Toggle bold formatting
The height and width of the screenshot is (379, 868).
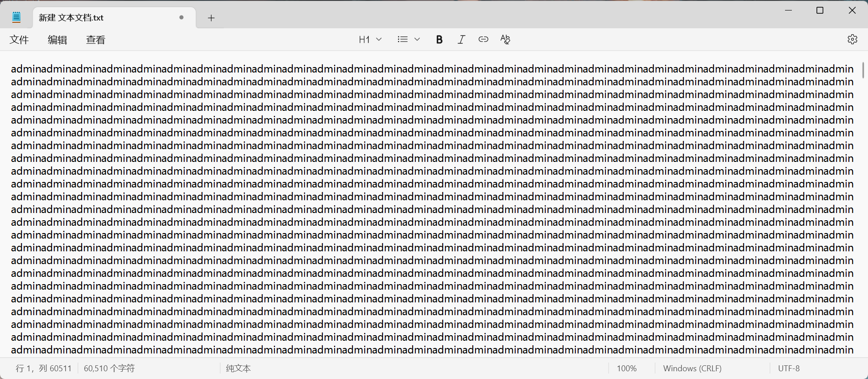tap(439, 39)
